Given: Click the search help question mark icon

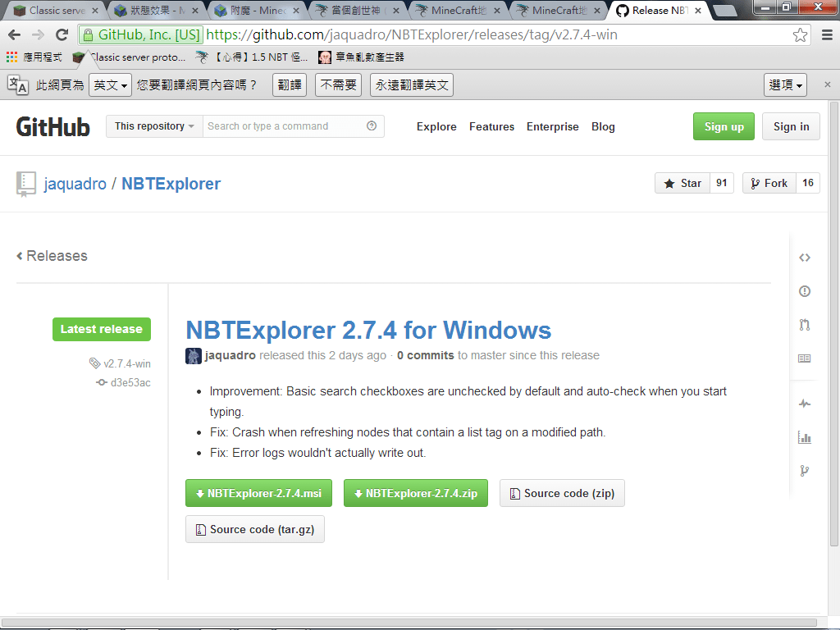Looking at the screenshot, I should (372, 126).
